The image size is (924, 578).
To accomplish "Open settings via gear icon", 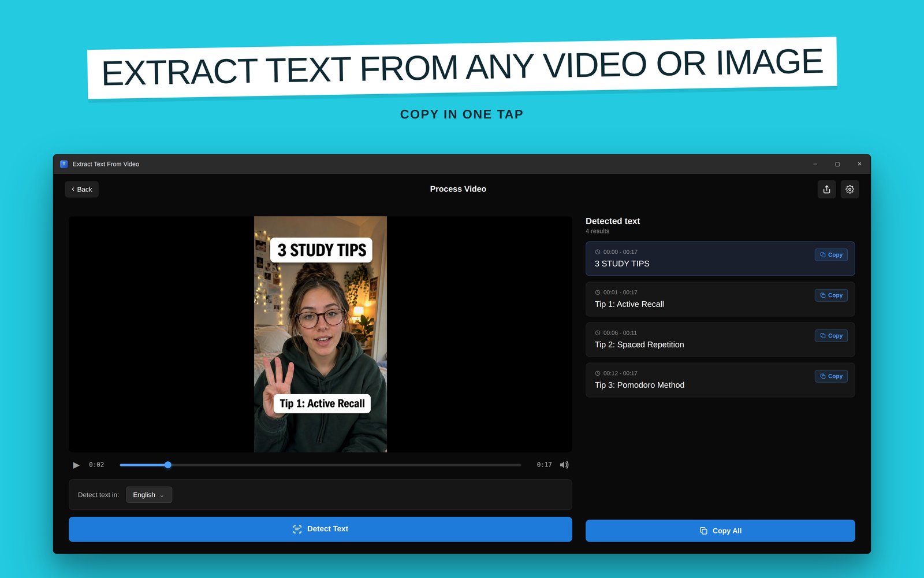I will click(850, 190).
